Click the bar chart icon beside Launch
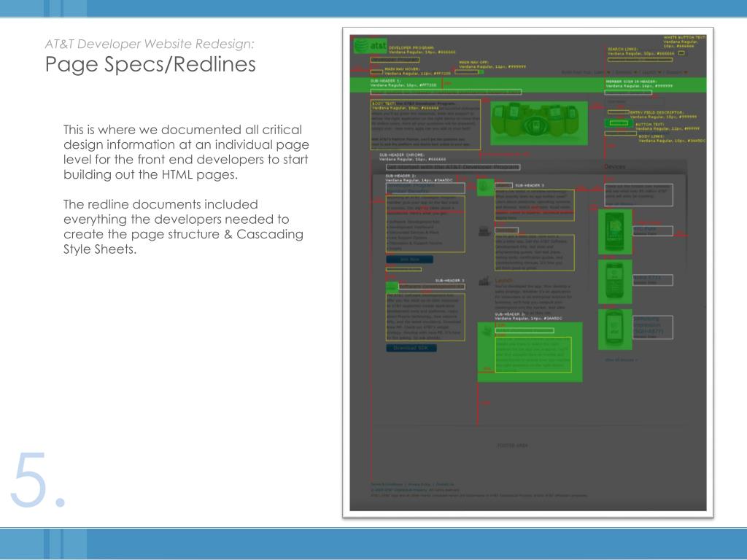Screen dimensions: 747x560 pyautogui.click(x=484, y=281)
